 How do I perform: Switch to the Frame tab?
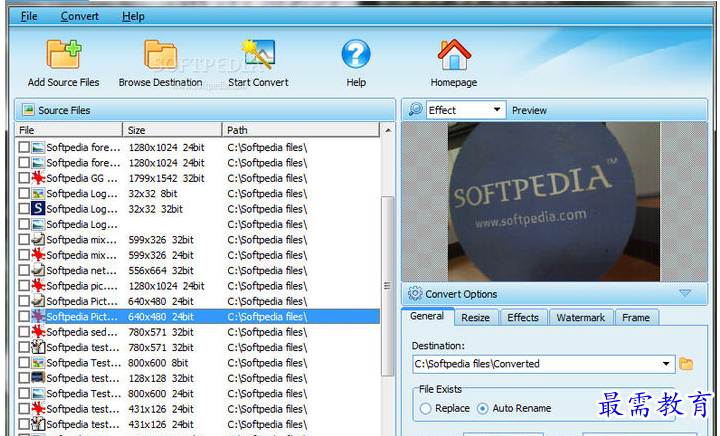click(636, 318)
